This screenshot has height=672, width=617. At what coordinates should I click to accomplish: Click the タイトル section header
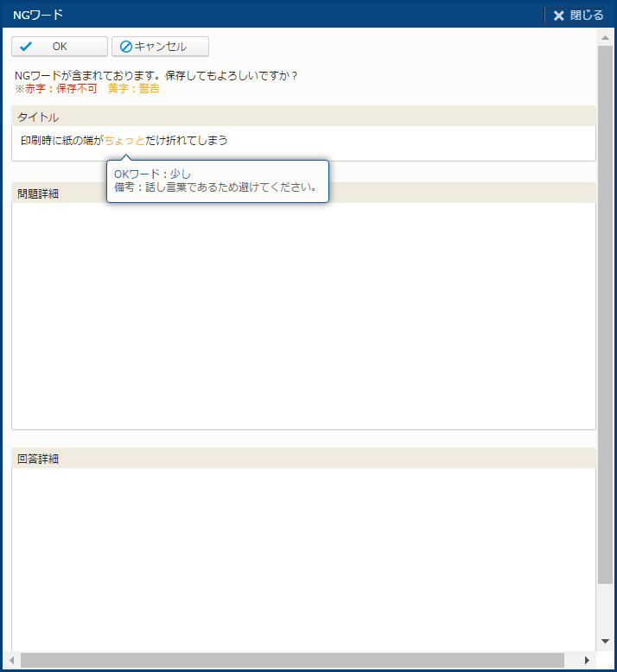point(38,117)
